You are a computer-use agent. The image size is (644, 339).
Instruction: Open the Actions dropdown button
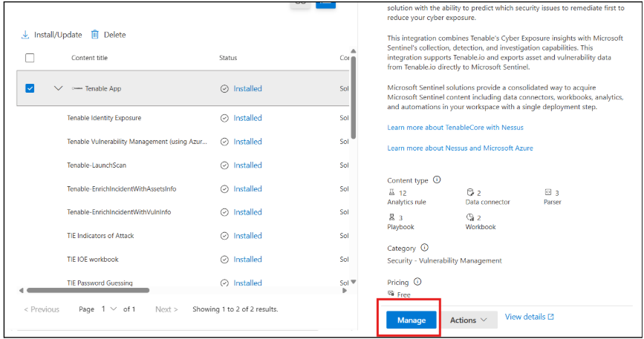[x=469, y=320]
